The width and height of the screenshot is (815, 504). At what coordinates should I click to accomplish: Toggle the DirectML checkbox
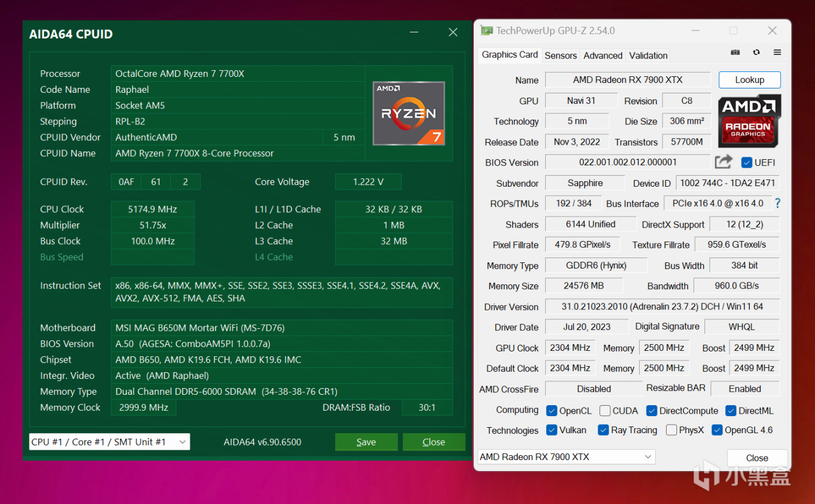[x=731, y=411]
